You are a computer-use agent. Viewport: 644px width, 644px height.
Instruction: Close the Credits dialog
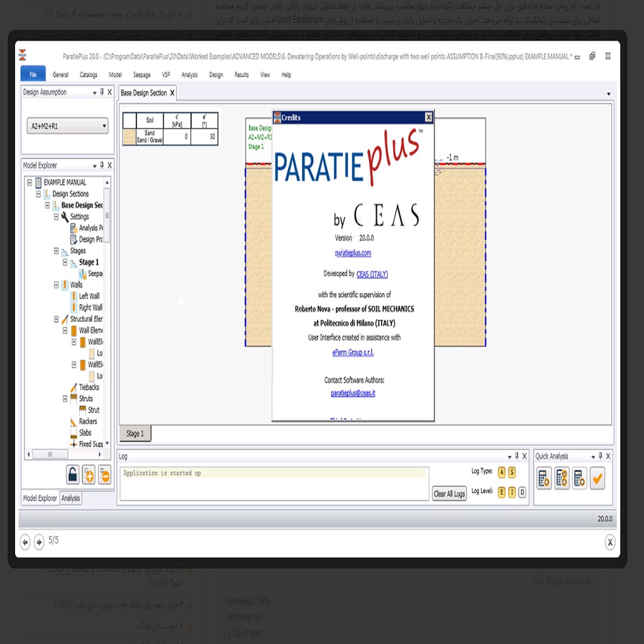coord(428,118)
